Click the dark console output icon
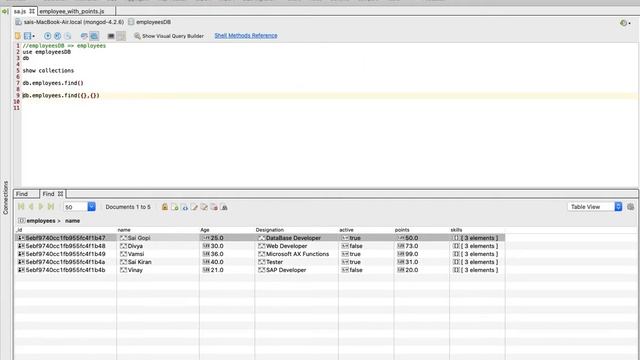The image size is (640, 360). pyautogui.click(x=111, y=36)
